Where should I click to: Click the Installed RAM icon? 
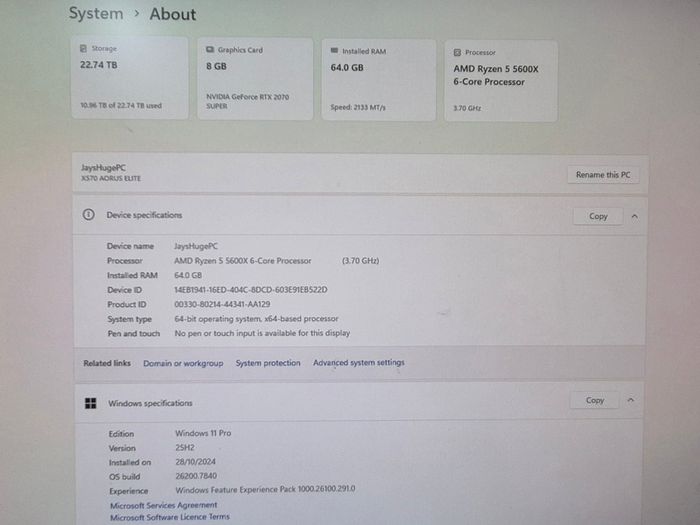point(334,51)
